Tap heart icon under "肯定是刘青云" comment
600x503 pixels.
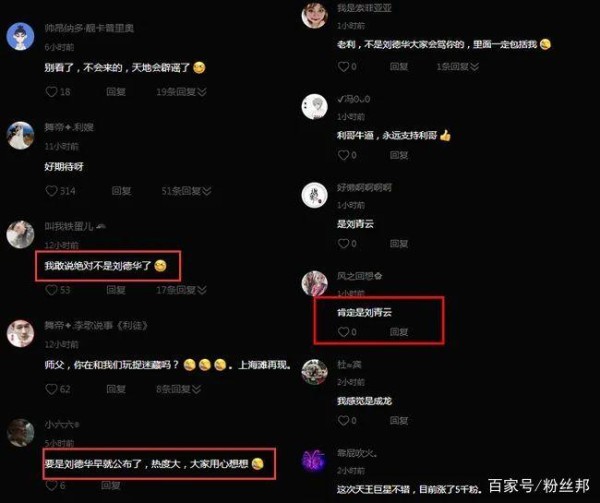pos(343,332)
